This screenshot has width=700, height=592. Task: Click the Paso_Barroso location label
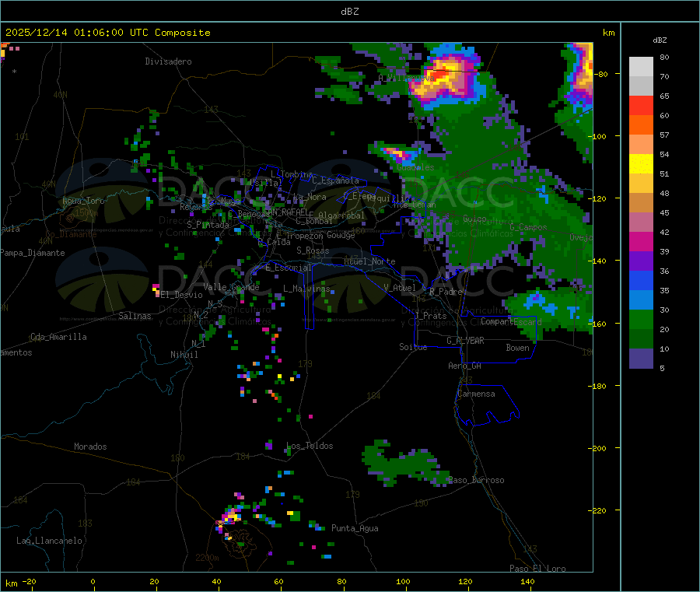tap(476, 480)
